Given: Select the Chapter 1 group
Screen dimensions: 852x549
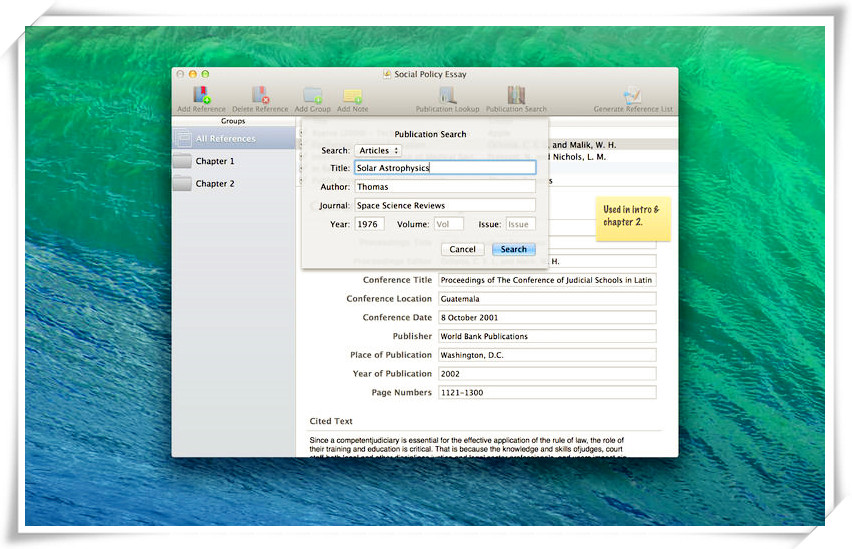Looking at the screenshot, I should [214, 161].
